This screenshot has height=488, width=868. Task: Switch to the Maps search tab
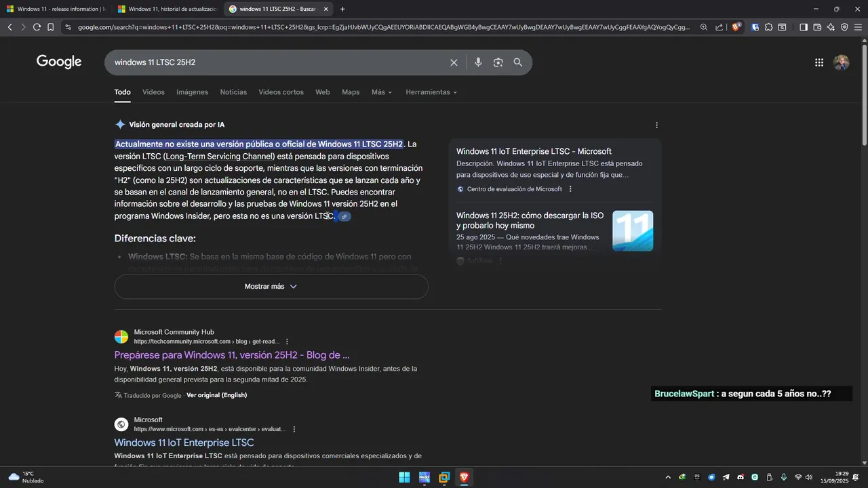[351, 92]
